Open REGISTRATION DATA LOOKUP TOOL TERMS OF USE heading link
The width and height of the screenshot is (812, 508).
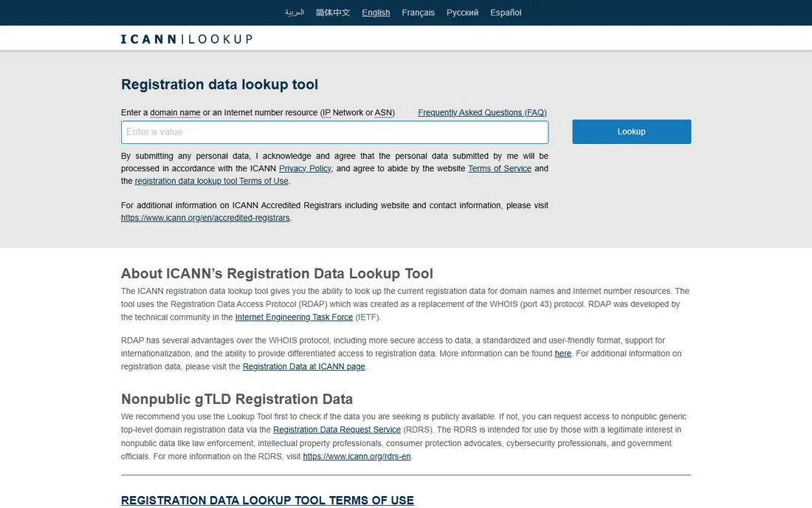(x=267, y=500)
